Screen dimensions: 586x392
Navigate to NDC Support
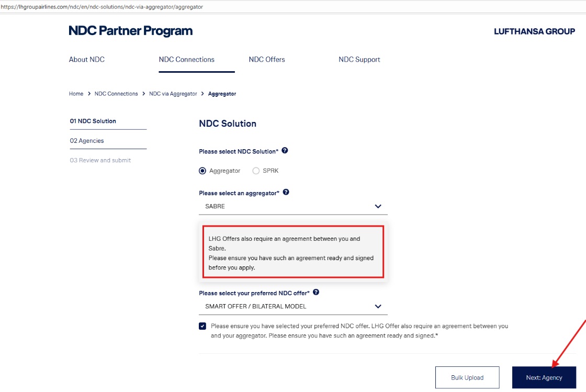coord(359,59)
